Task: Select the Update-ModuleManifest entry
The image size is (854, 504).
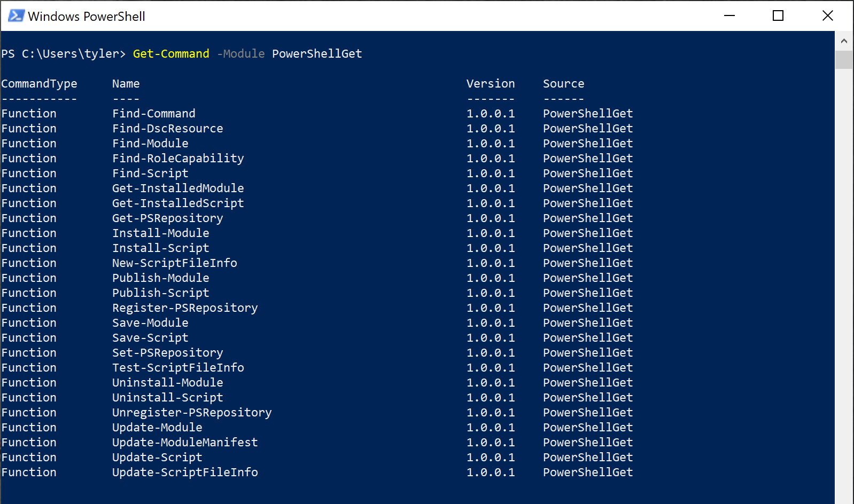Action: click(185, 443)
